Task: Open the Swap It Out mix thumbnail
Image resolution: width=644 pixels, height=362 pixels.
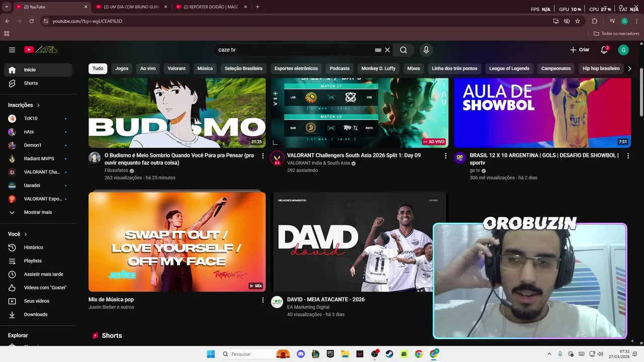Action: [177, 242]
